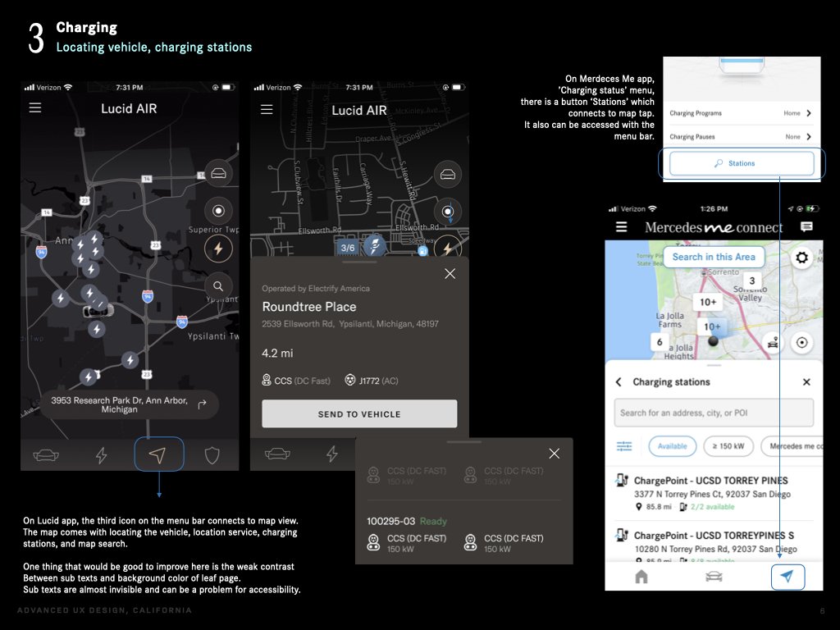This screenshot has width=840, height=630.
Task: Open hamburger menu in left Lucid AIR screen
Action: tap(35, 107)
